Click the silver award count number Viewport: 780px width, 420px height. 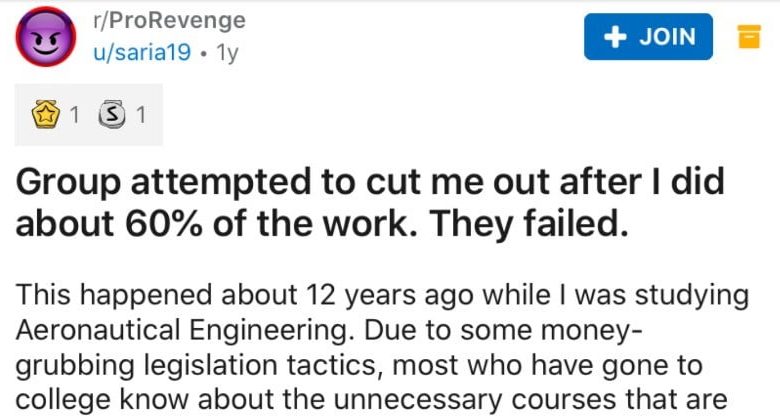(x=140, y=116)
